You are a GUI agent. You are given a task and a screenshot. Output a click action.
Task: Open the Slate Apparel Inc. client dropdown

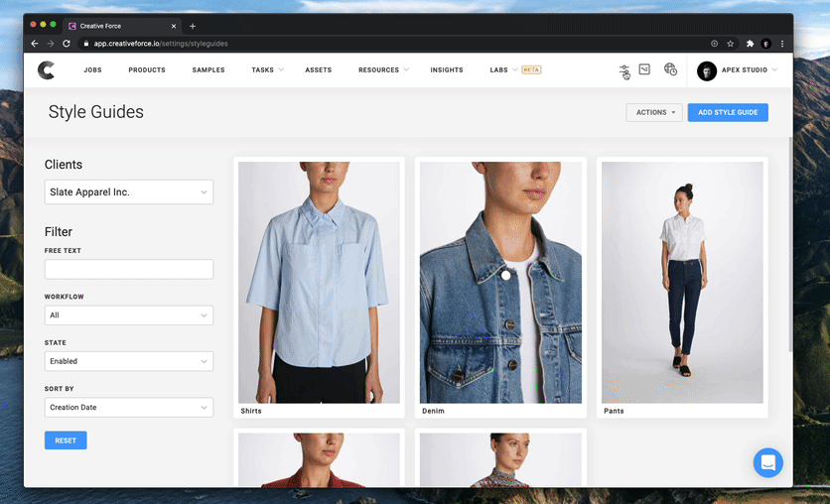coord(129,191)
